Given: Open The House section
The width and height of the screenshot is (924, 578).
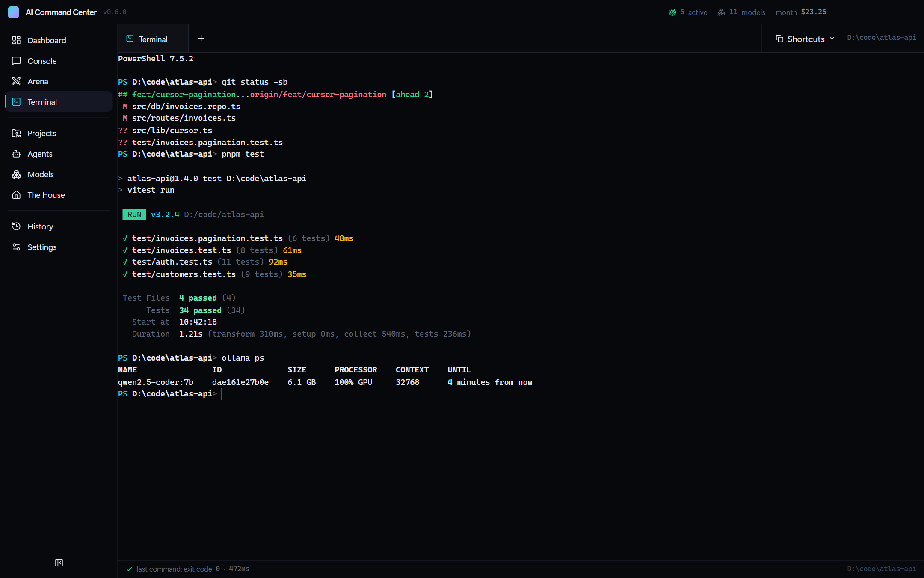Looking at the screenshot, I should pyautogui.click(x=59, y=195).
